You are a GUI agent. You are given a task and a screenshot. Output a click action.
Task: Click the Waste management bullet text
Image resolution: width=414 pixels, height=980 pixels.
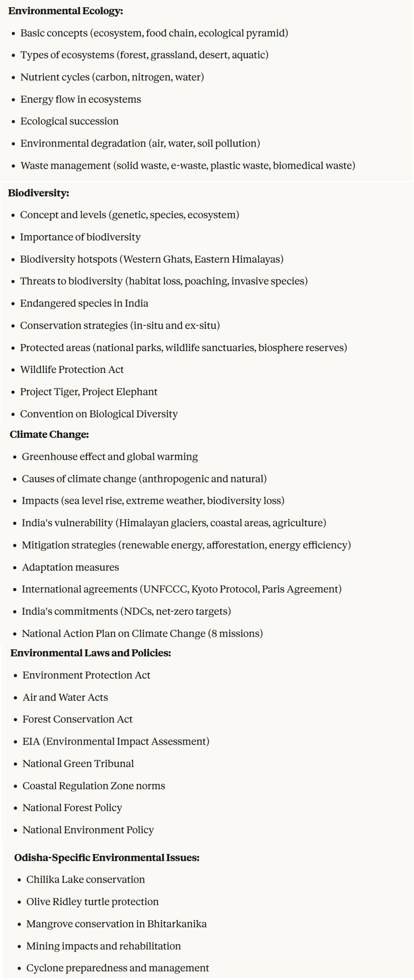pos(187,166)
